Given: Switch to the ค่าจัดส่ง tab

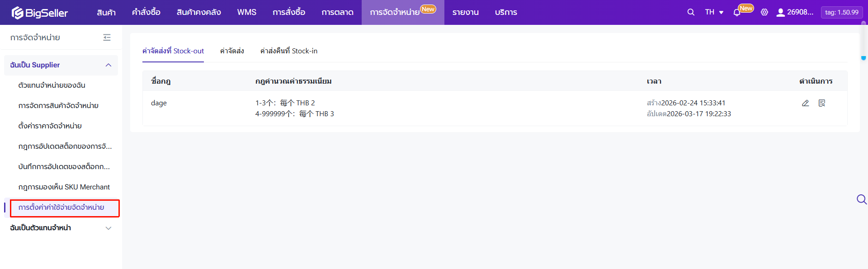Looking at the screenshot, I should point(232,51).
